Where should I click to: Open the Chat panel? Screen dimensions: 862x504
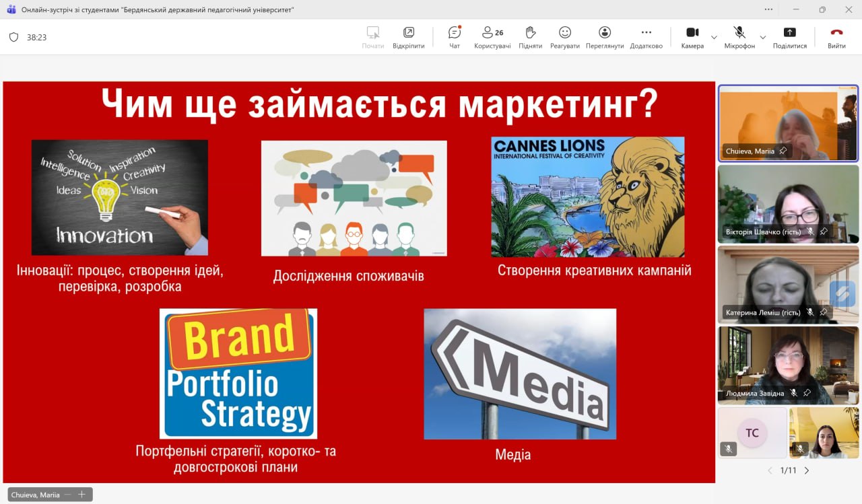coord(455,37)
